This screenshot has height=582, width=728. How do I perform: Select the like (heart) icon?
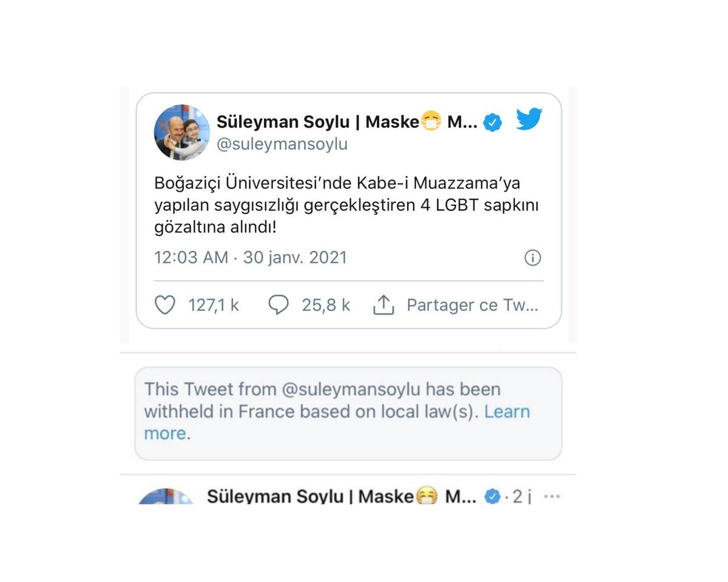click(x=165, y=305)
